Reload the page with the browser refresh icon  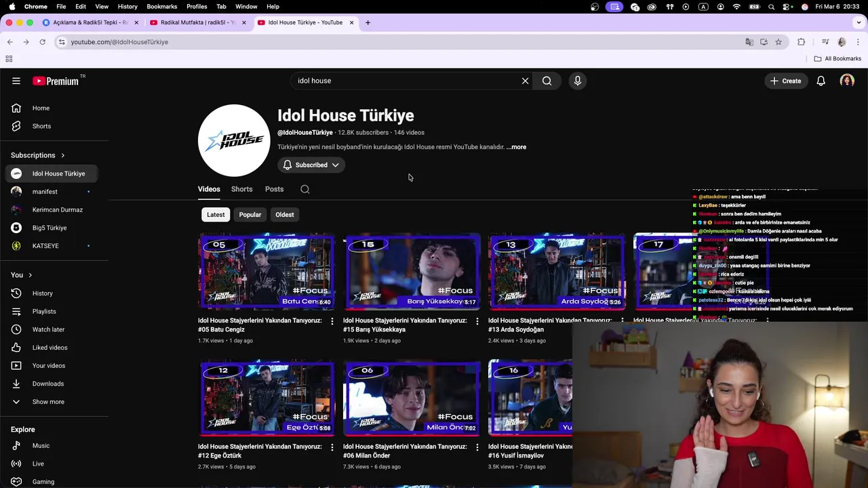42,42
